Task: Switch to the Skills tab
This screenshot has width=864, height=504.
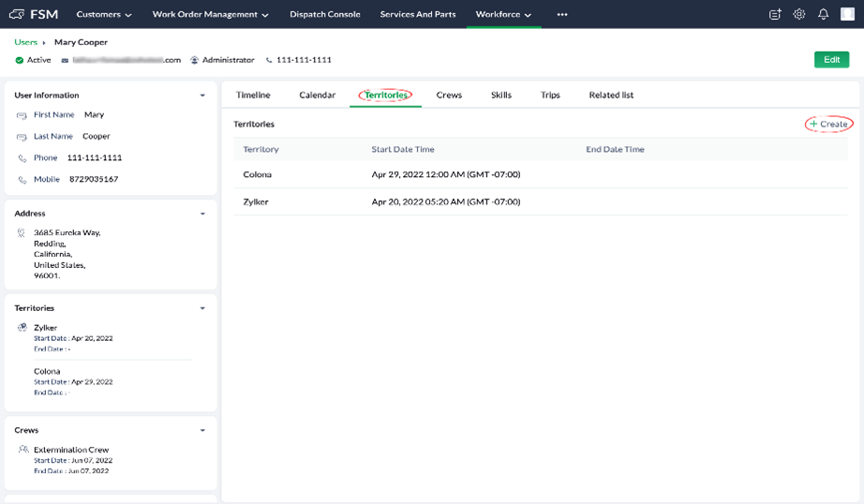Action: (x=501, y=95)
